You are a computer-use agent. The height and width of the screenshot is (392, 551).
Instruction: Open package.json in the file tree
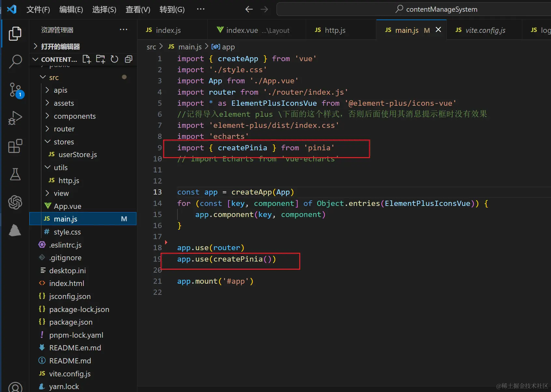(x=83, y=322)
